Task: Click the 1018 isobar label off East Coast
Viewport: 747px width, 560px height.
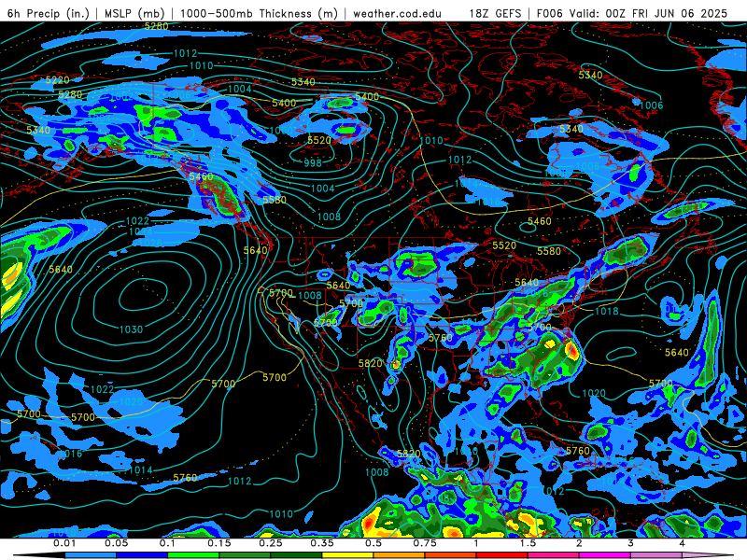Action: [606, 312]
